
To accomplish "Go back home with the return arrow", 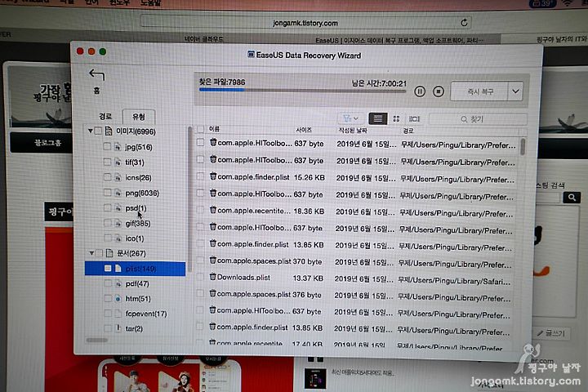I will click(96, 75).
